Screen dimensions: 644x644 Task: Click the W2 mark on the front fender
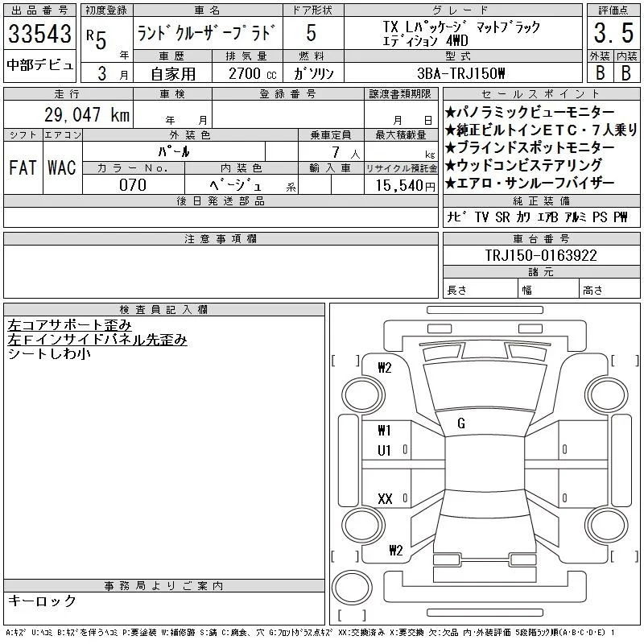click(x=385, y=368)
